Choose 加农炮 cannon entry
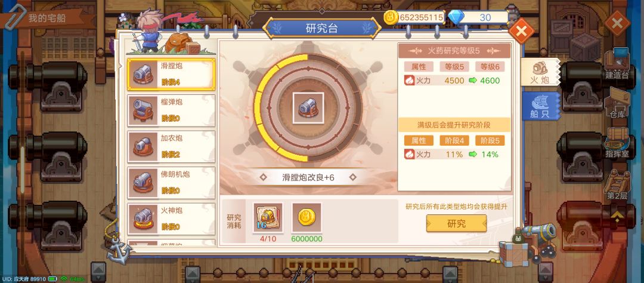644x283 pixels. click(171, 147)
